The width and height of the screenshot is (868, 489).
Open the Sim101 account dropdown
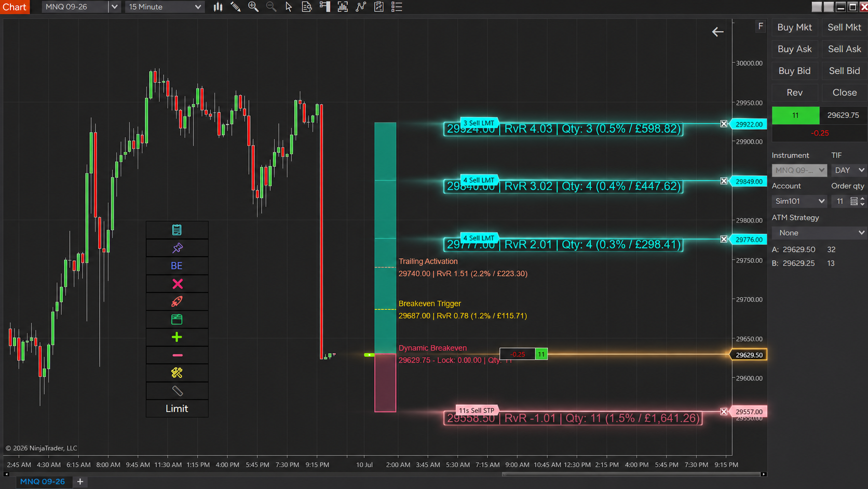[x=799, y=201]
